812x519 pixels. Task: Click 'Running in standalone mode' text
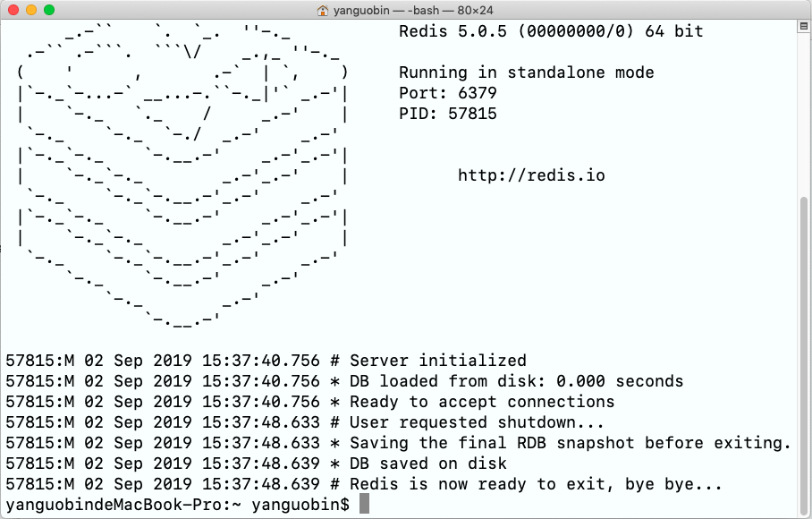(526, 72)
